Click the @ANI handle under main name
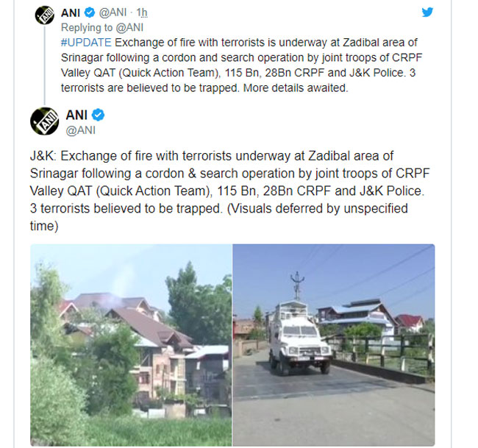Image resolution: width=478 pixels, height=448 pixels. [81, 130]
